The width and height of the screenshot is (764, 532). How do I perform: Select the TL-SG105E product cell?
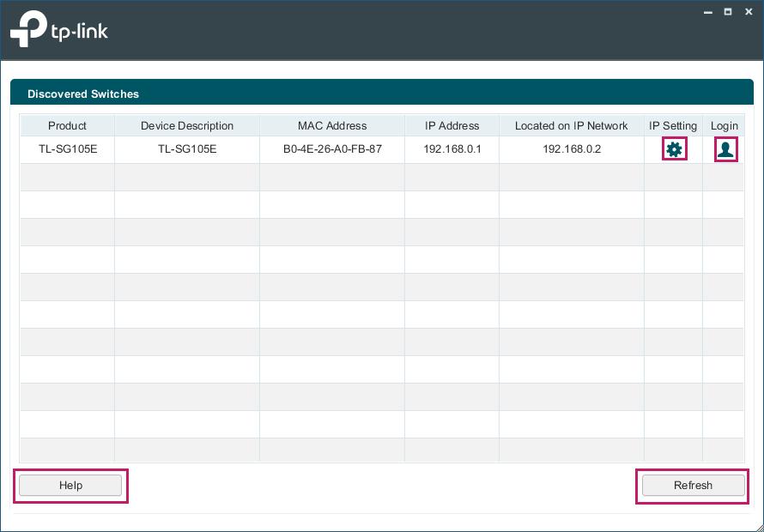pos(68,149)
